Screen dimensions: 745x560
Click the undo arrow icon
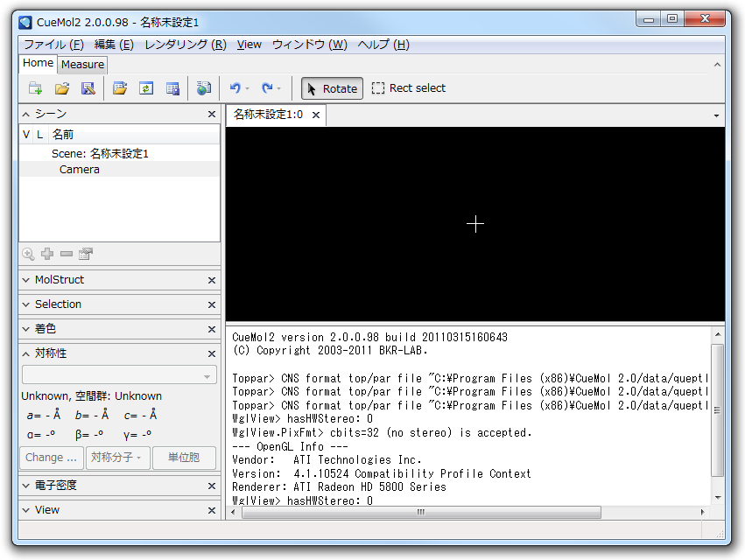[x=235, y=88]
